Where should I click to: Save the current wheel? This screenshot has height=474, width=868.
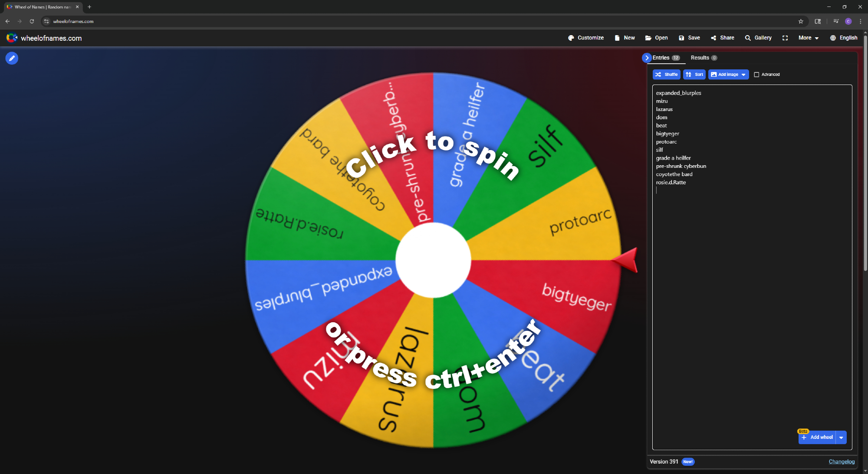click(689, 38)
